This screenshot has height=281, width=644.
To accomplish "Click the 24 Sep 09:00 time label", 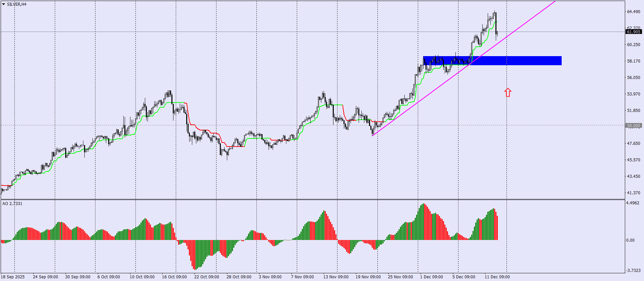I will coord(45,277).
